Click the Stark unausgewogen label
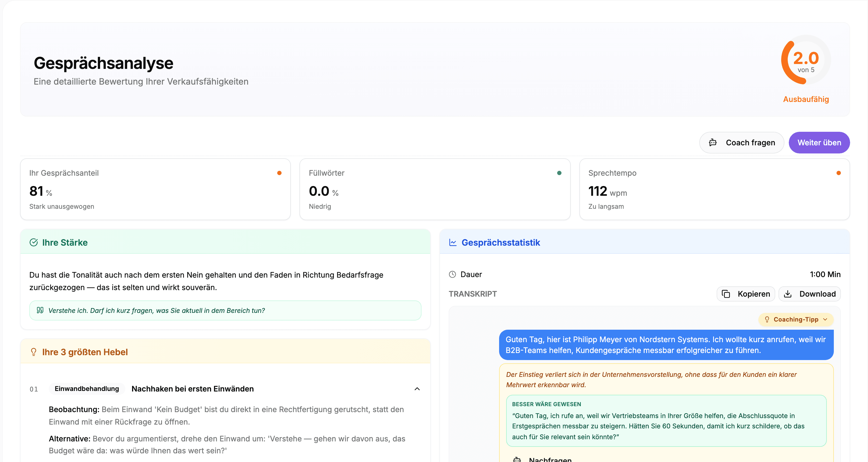 point(62,206)
